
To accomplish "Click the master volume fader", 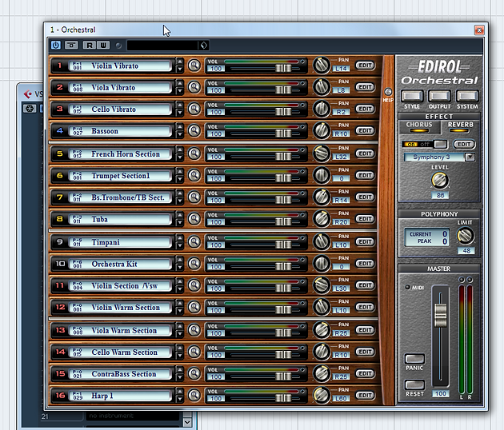I will pos(440,316).
